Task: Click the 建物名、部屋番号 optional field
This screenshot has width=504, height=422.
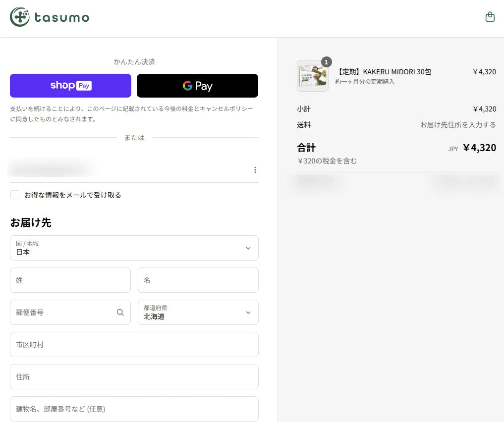Action: [x=134, y=409]
